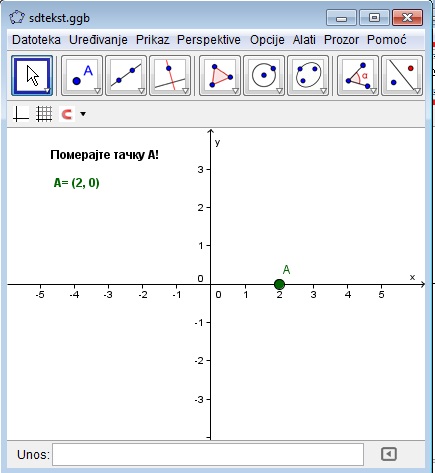The height and width of the screenshot is (473, 435).
Task: Expand the New Point tool submenu arrow
Action: pos(97,91)
